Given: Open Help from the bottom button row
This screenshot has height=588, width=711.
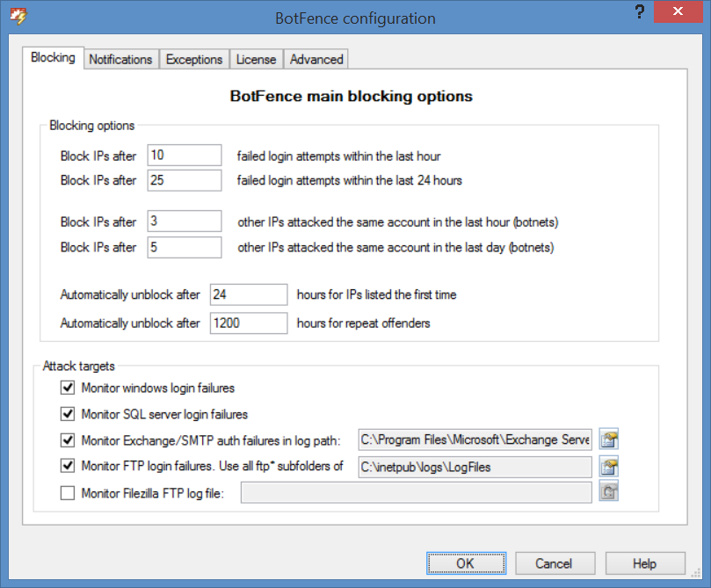Looking at the screenshot, I should click(x=645, y=563).
